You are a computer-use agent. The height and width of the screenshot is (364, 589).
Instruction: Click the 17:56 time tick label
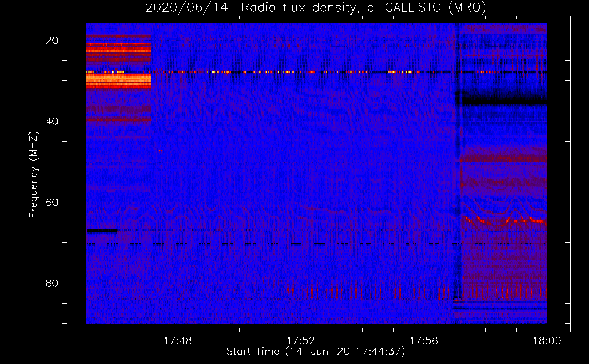click(424, 341)
